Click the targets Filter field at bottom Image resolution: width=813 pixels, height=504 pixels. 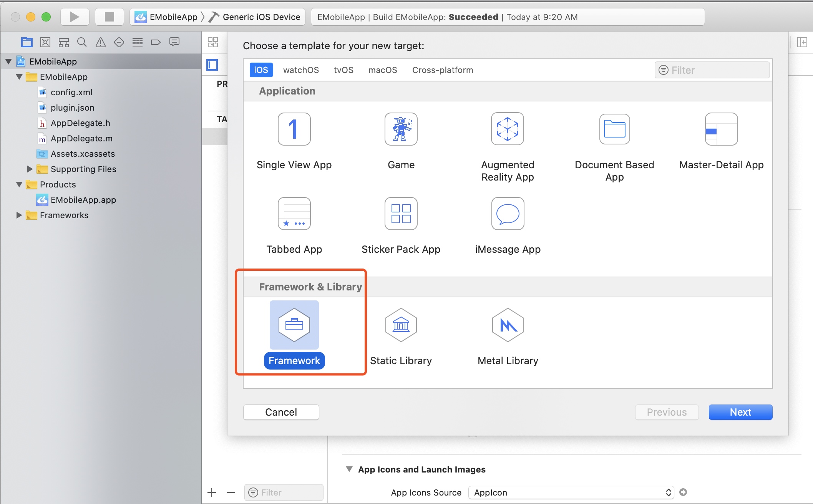(284, 492)
